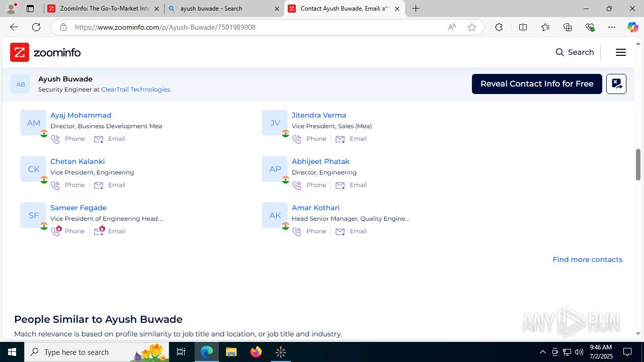
Task: Open the notification center
Action: (628, 352)
